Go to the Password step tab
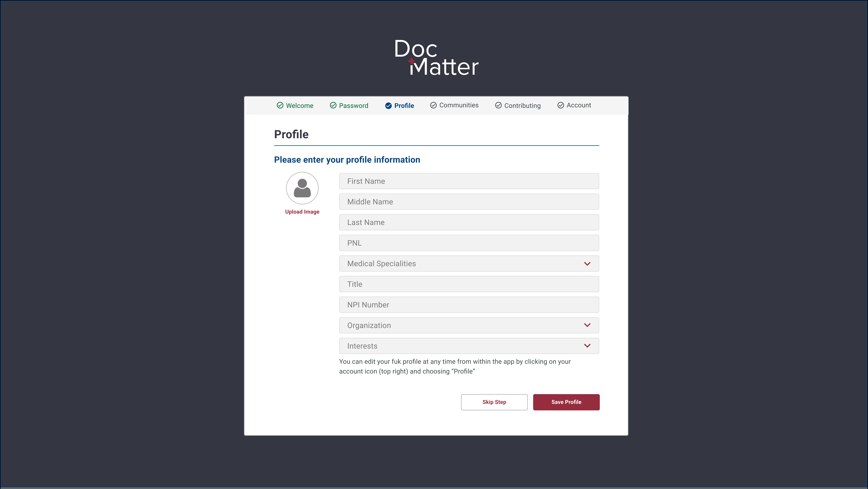The image size is (868, 489). point(349,106)
